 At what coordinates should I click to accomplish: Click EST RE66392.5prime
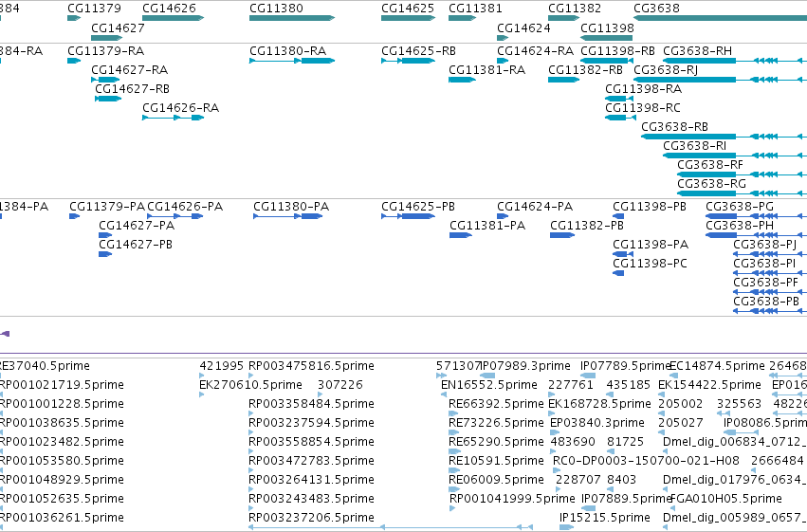(453, 413)
